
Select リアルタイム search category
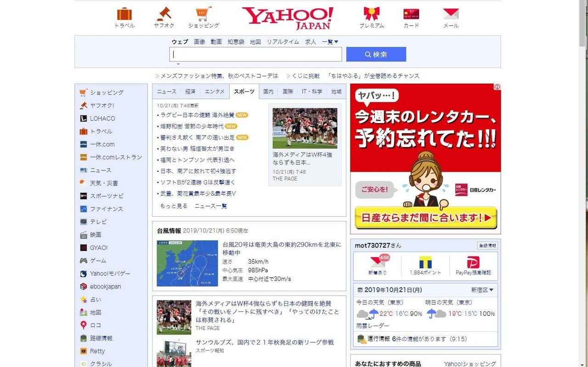pos(283,41)
